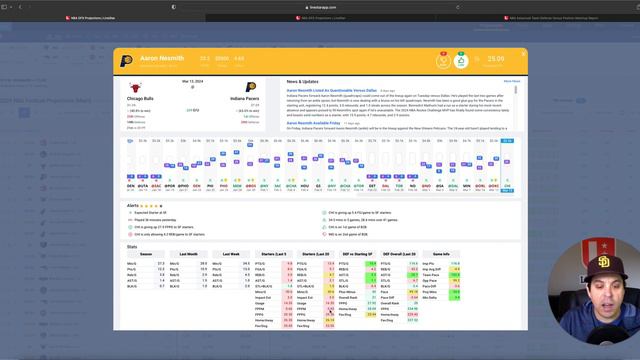Click the Mar 13, 2024 game date
Screen dimensions: 640x360
click(192, 81)
